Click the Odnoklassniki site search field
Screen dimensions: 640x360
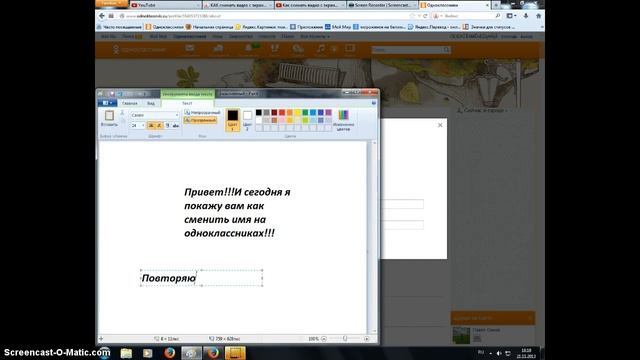click(411, 49)
